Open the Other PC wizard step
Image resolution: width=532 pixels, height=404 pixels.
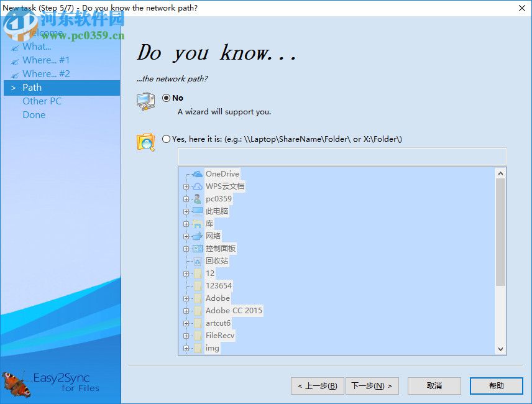pyautogui.click(x=42, y=101)
